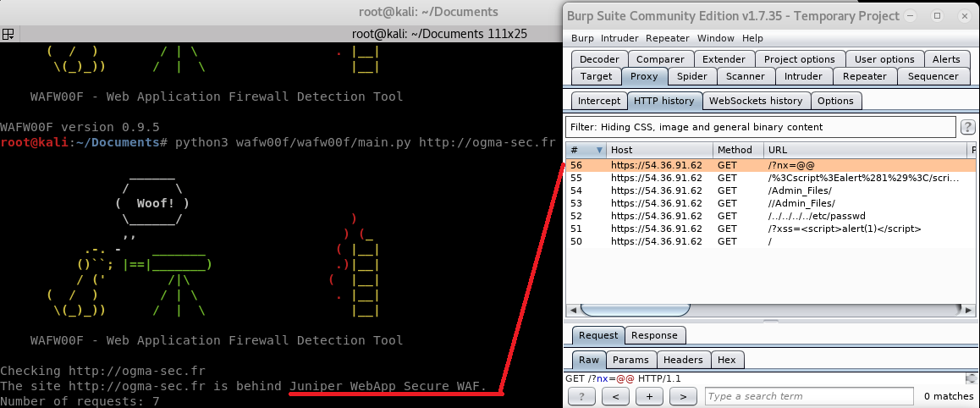Select request 50 root '/' row
This screenshot has height=408, width=980.
click(771, 241)
